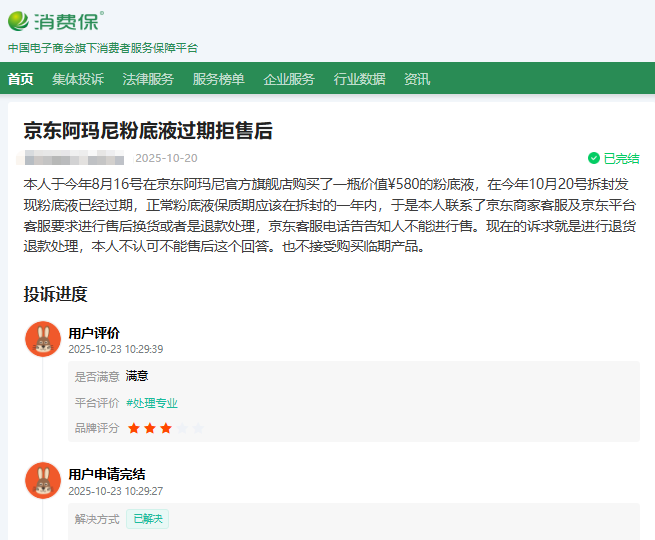Navigate to 行业数据 page
This screenshot has width=655, height=540.
pos(359,79)
